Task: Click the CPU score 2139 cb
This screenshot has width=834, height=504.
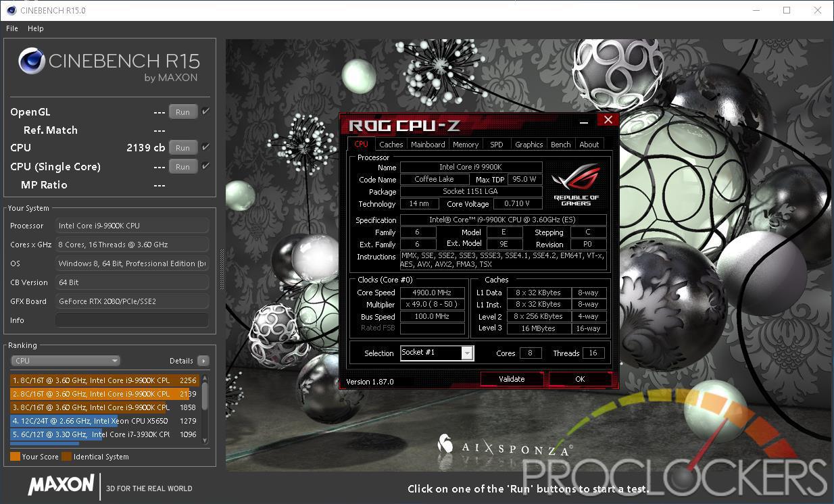Action: coord(146,147)
